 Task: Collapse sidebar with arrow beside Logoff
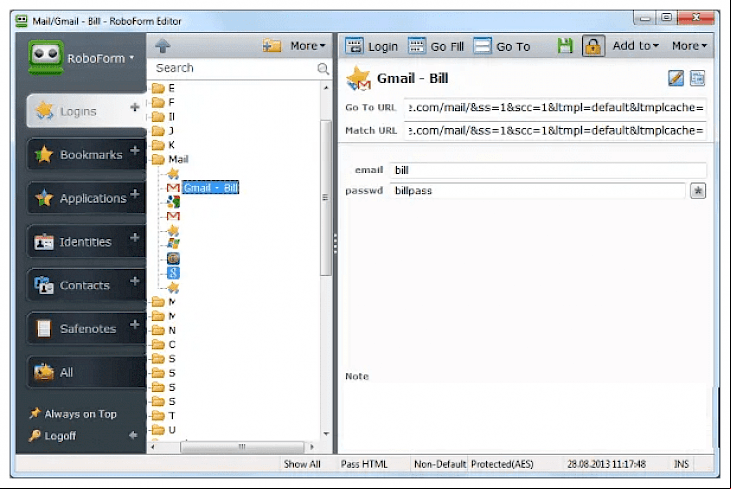point(133,435)
